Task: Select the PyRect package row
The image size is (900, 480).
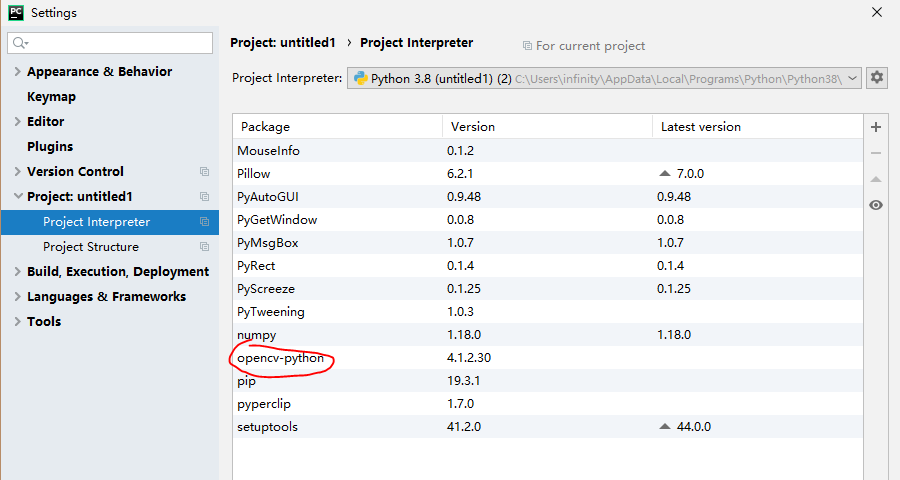Action: (x=548, y=265)
